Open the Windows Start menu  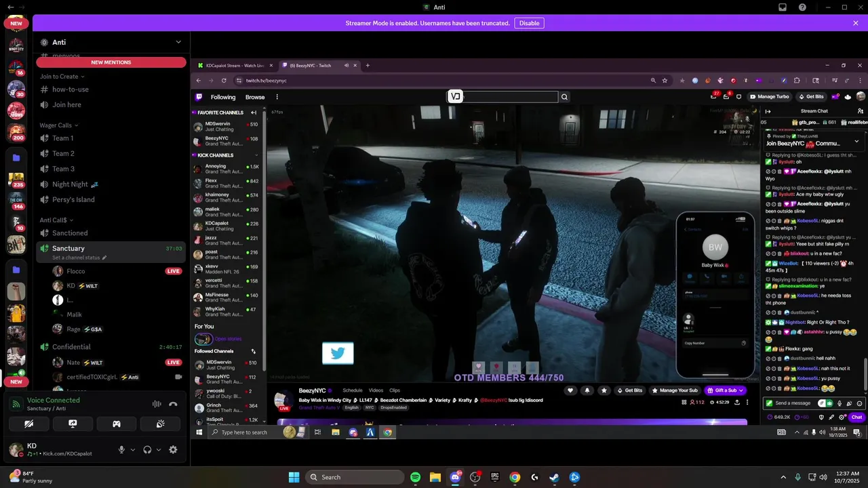pyautogui.click(x=294, y=477)
